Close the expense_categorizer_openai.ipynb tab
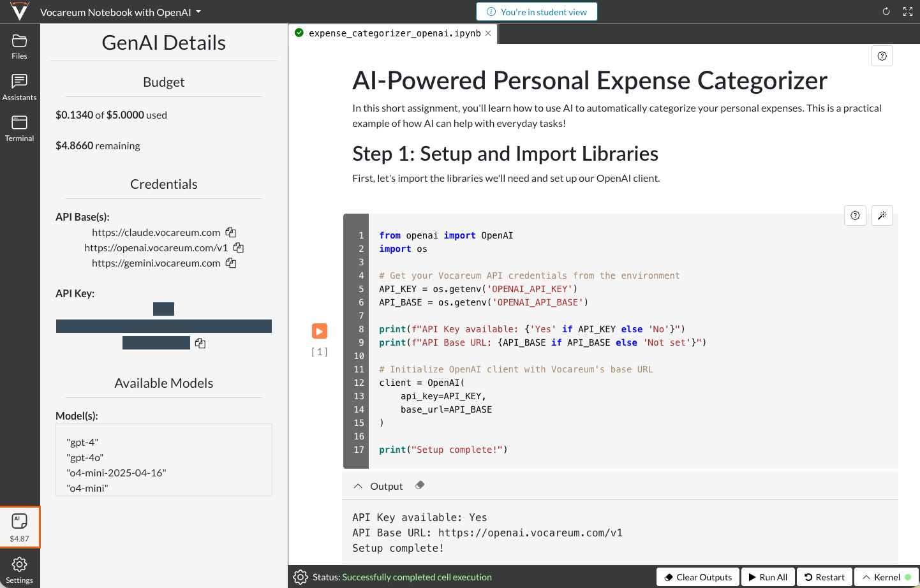This screenshot has height=588, width=920. [x=488, y=33]
